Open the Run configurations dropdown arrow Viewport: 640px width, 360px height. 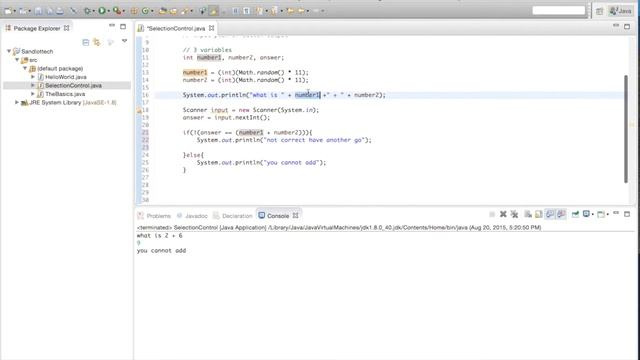109,11
